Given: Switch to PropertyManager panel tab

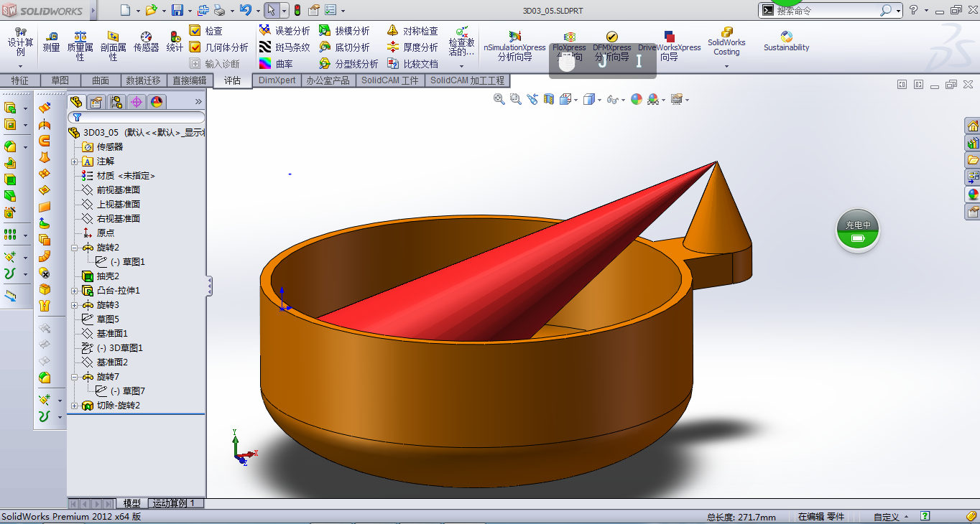Looking at the screenshot, I should [96, 102].
